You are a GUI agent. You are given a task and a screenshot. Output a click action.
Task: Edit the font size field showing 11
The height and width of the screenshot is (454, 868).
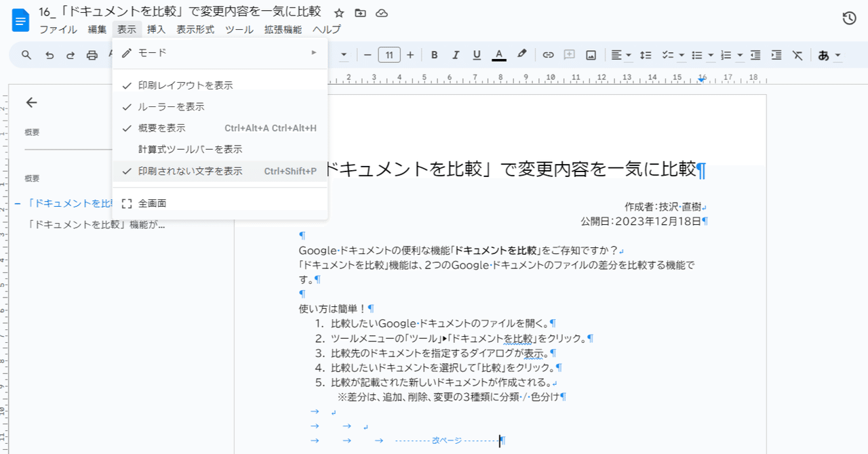pyautogui.click(x=389, y=55)
